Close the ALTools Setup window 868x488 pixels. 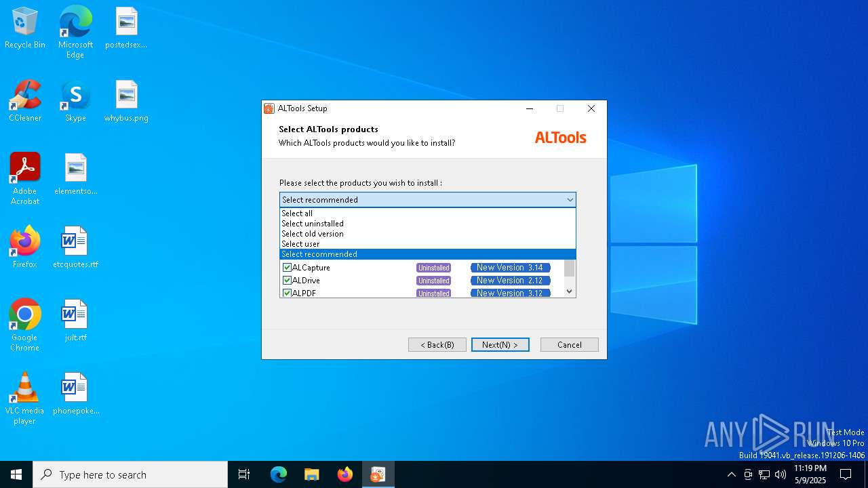(x=591, y=108)
